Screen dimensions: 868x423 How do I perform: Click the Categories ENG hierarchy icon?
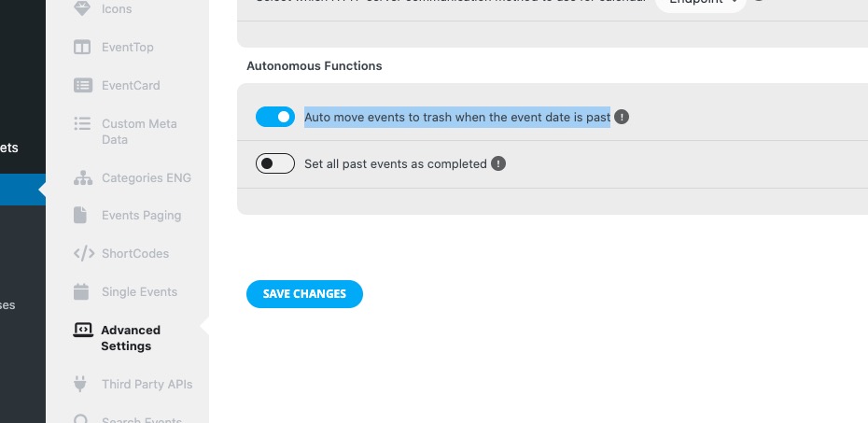[x=83, y=177]
